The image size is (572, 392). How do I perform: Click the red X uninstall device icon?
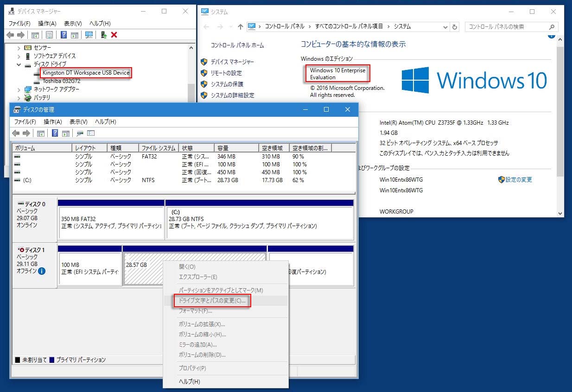point(114,35)
